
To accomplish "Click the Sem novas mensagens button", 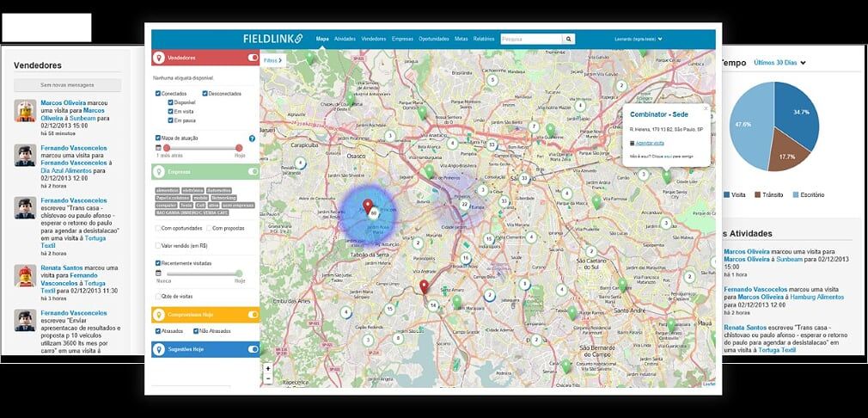I will tap(67, 84).
